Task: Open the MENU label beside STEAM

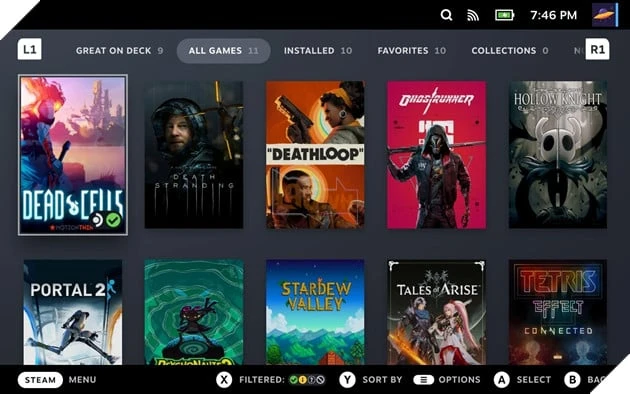Action: click(82, 380)
